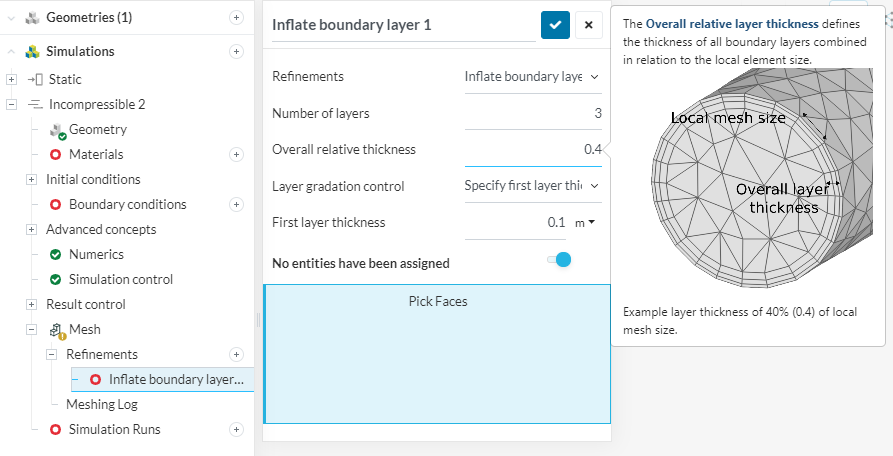
Task: Collapse the Incompressible 2 simulation
Action: [12, 104]
